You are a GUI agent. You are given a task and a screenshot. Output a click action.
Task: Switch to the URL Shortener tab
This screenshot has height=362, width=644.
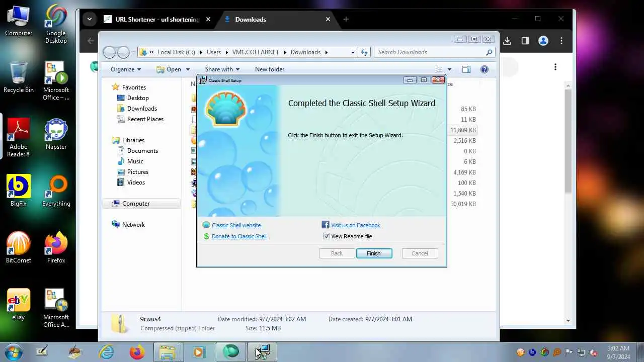point(157,19)
